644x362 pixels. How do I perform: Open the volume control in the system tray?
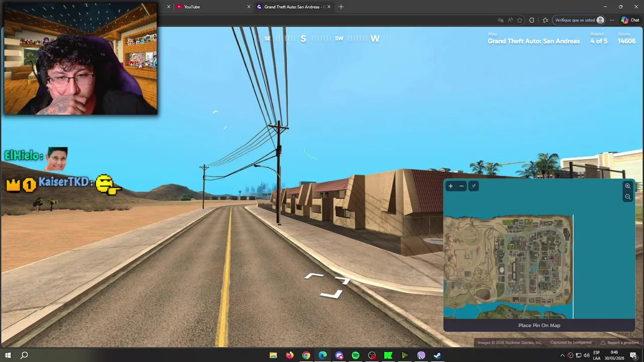[x=587, y=355]
